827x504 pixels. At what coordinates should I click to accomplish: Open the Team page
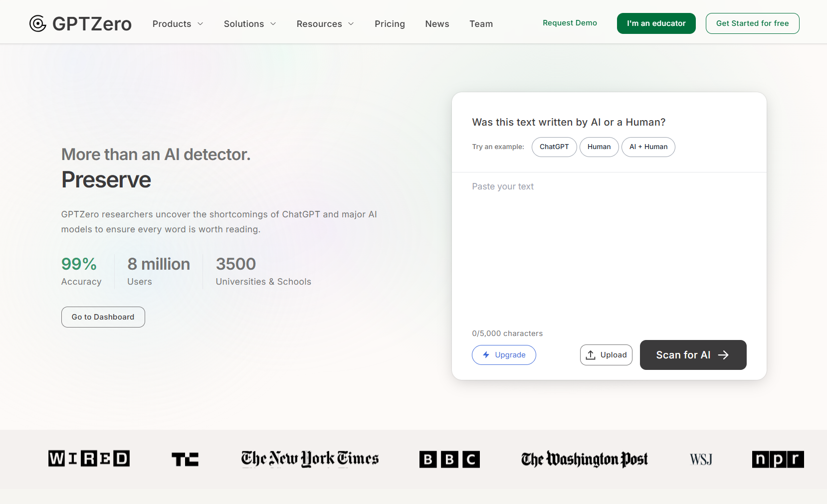point(481,24)
